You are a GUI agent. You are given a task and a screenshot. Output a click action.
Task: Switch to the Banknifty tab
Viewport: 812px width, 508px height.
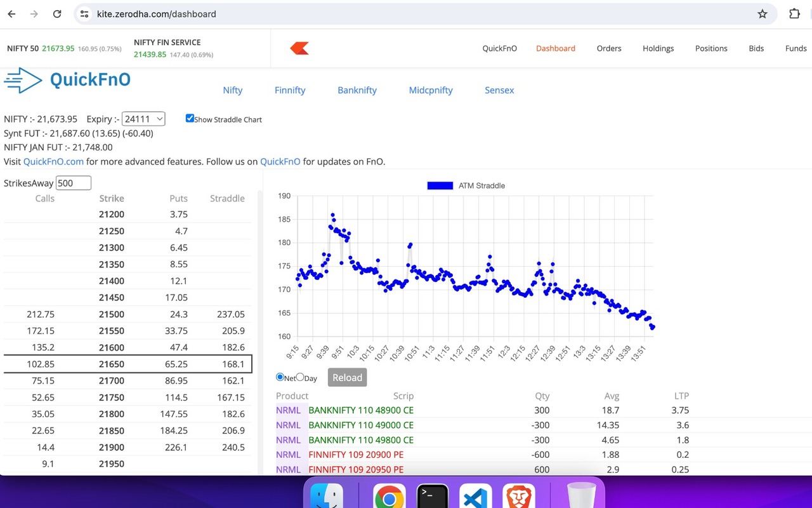point(357,90)
